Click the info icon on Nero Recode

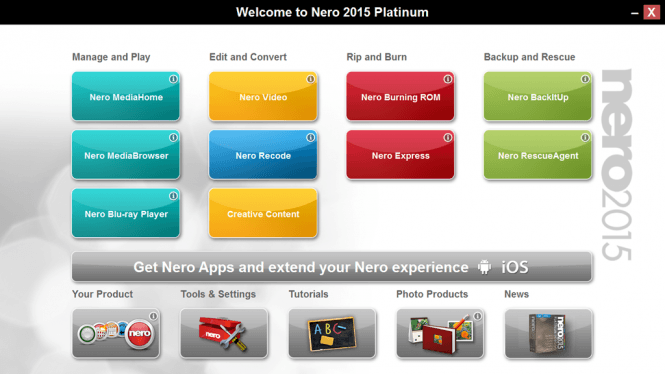tap(310, 137)
